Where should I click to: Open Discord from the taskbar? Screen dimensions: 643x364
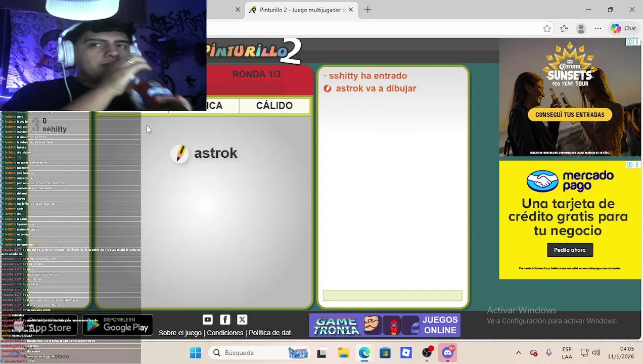[448, 353]
